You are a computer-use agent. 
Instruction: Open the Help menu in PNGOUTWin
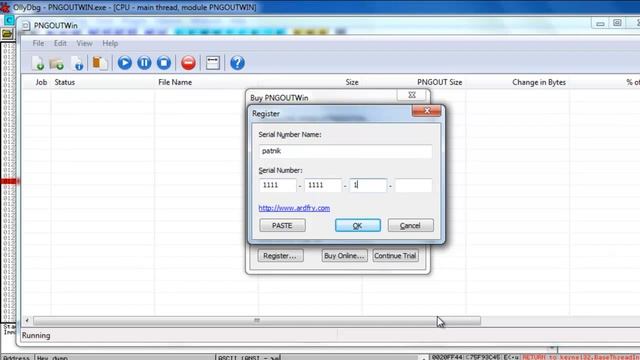pos(110,43)
